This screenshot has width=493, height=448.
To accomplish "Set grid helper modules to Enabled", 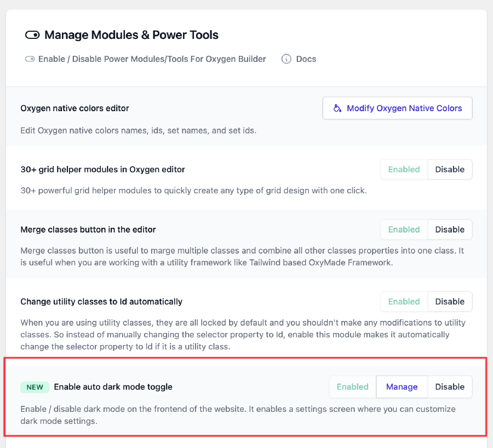I will pos(404,169).
